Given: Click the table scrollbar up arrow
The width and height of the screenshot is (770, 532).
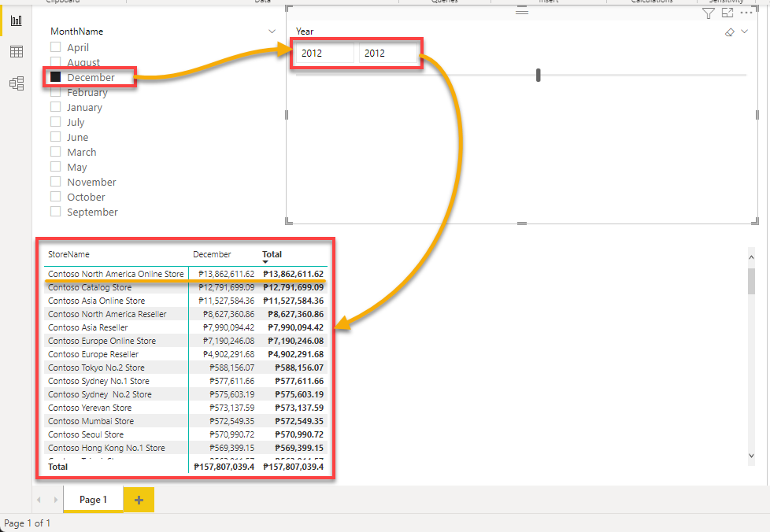Looking at the screenshot, I should (x=751, y=257).
